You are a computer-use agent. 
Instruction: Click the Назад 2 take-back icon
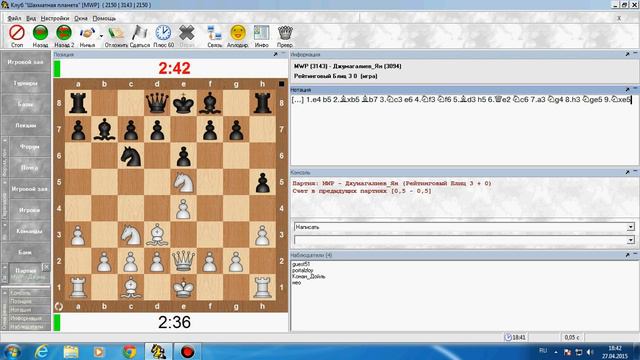point(64,33)
